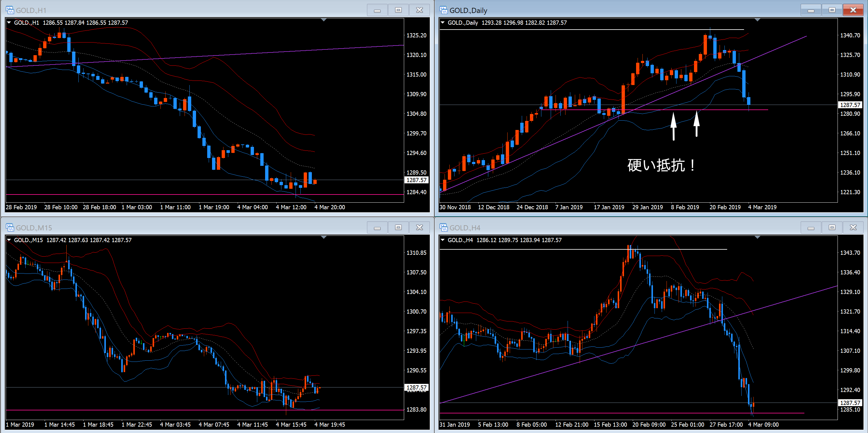Click the GOLD,H1 window chart icon
This screenshot has width=868, height=433.
[x=10, y=10]
